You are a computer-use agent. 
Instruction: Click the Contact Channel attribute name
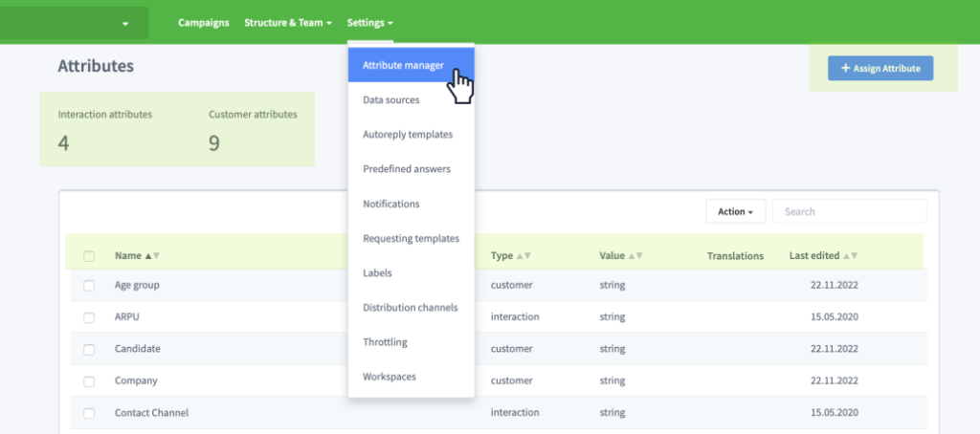(151, 413)
